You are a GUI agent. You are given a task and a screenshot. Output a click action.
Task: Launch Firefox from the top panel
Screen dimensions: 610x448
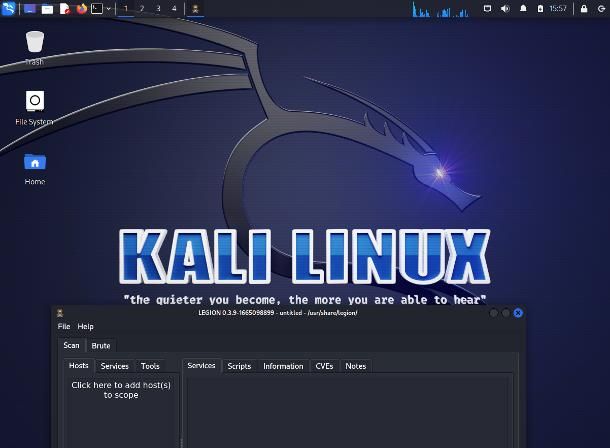(x=82, y=8)
